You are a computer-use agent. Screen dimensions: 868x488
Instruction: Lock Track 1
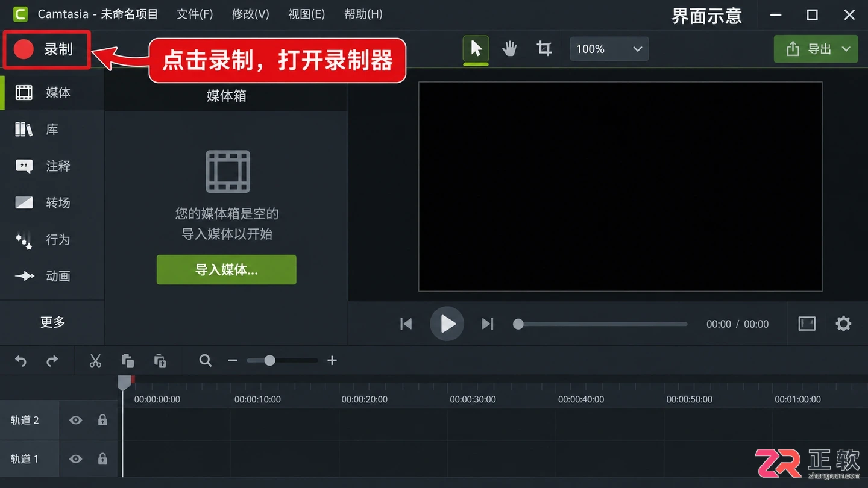click(102, 458)
